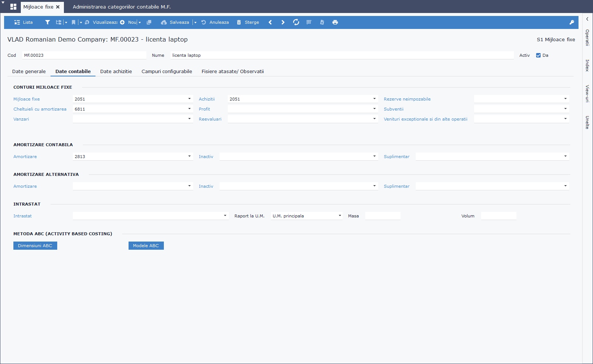
Task: Expand the Mijloace fixe account dropdown
Action: (189, 99)
